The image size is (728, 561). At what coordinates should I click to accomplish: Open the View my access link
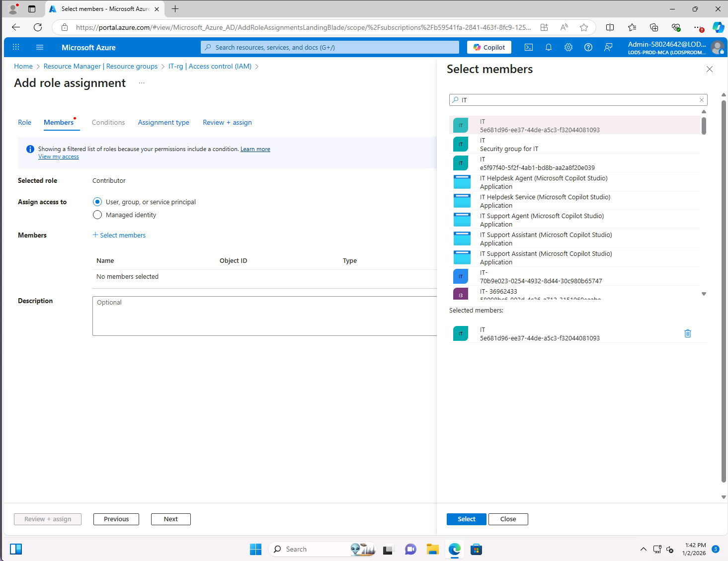click(x=59, y=157)
